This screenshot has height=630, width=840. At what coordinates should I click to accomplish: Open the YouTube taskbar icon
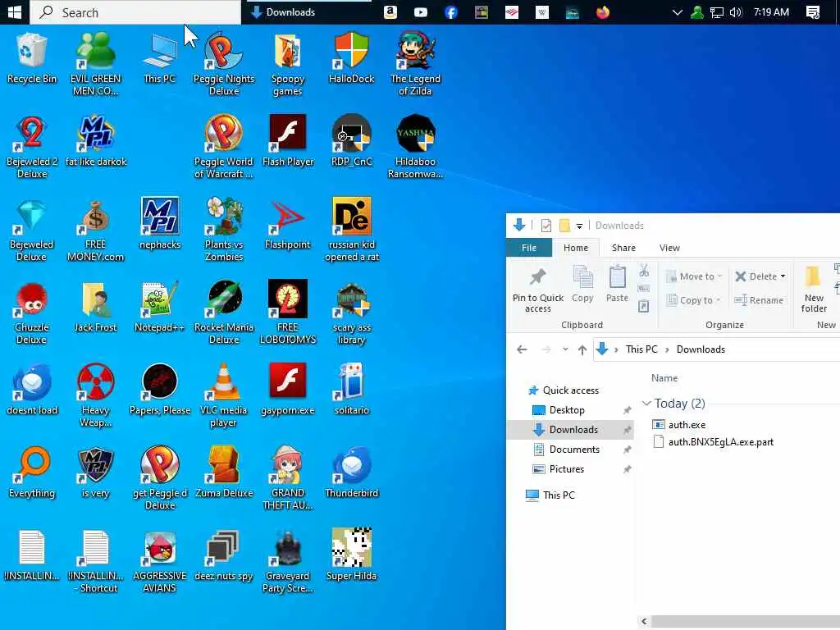click(421, 11)
